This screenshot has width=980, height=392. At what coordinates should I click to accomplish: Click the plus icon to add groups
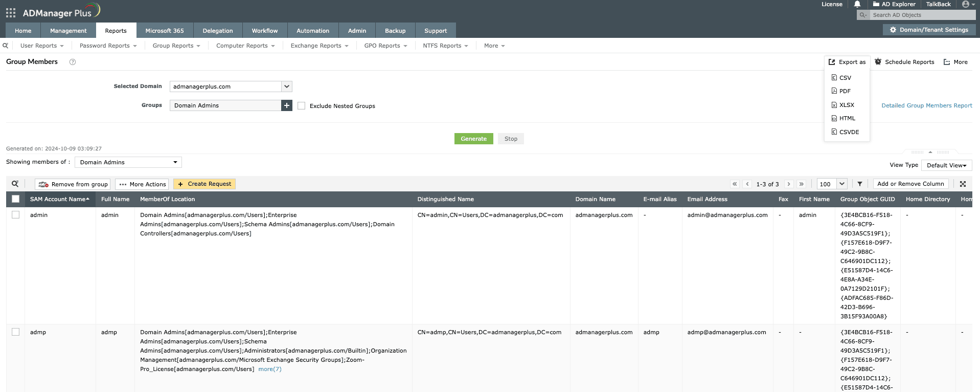(x=287, y=105)
